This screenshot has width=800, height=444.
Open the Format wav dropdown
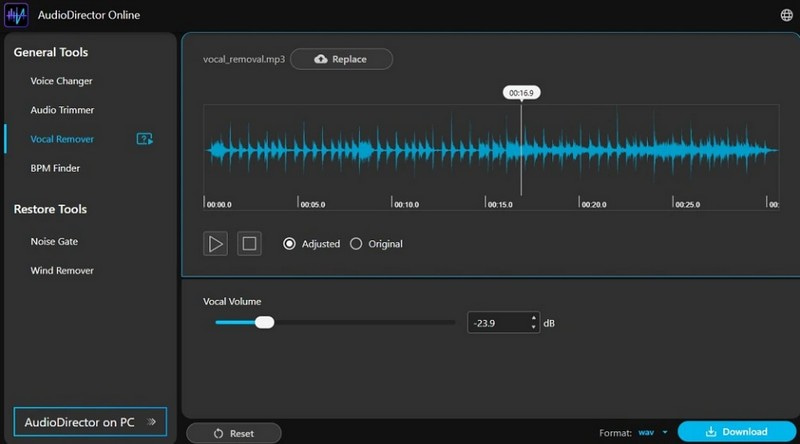coord(654,432)
